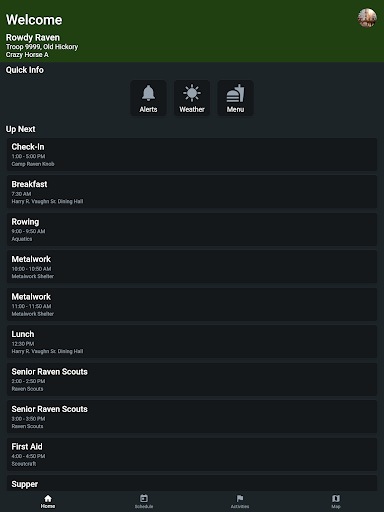Select the First Aid activity entry
The width and height of the screenshot is (384, 512).
click(x=192, y=455)
